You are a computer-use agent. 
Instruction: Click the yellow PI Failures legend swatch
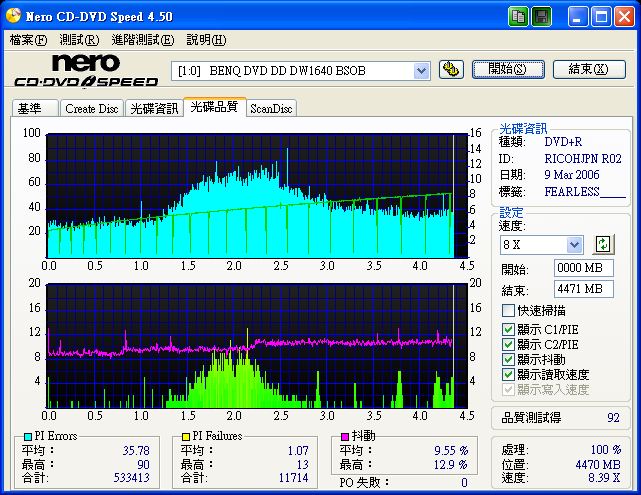(x=186, y=437)
